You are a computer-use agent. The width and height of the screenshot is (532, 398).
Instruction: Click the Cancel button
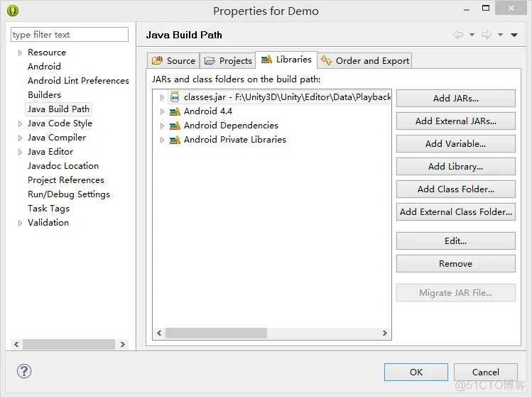(486, 372)
